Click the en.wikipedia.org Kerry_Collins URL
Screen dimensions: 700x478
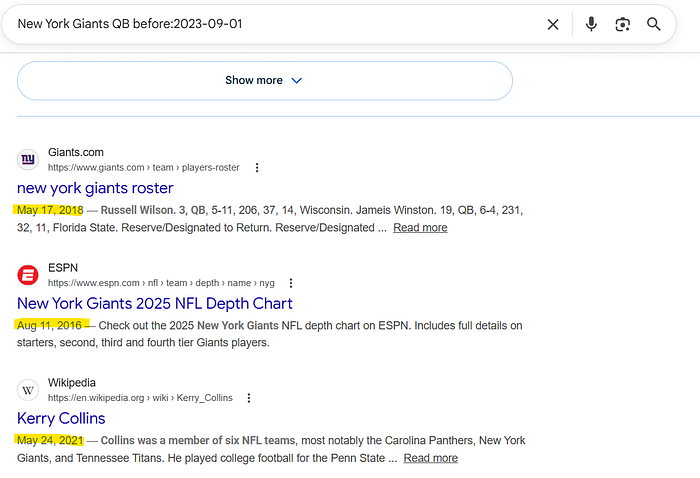click(x=140, y=398)
